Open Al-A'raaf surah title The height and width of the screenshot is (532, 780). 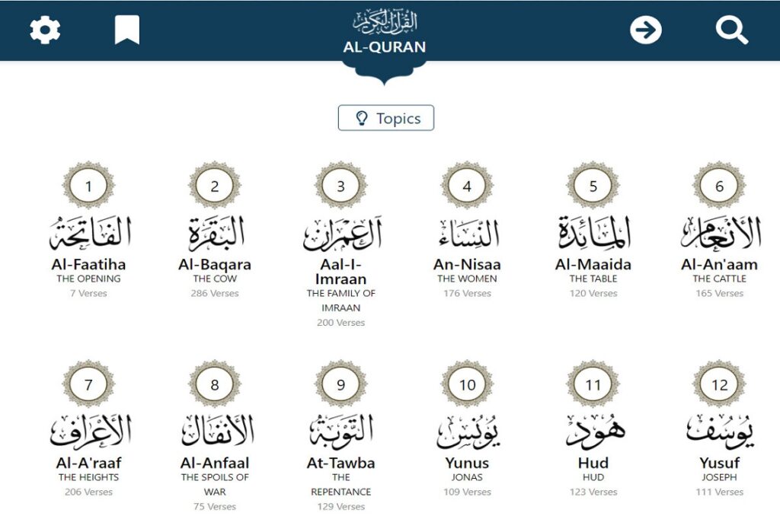(x=88, y=463)
